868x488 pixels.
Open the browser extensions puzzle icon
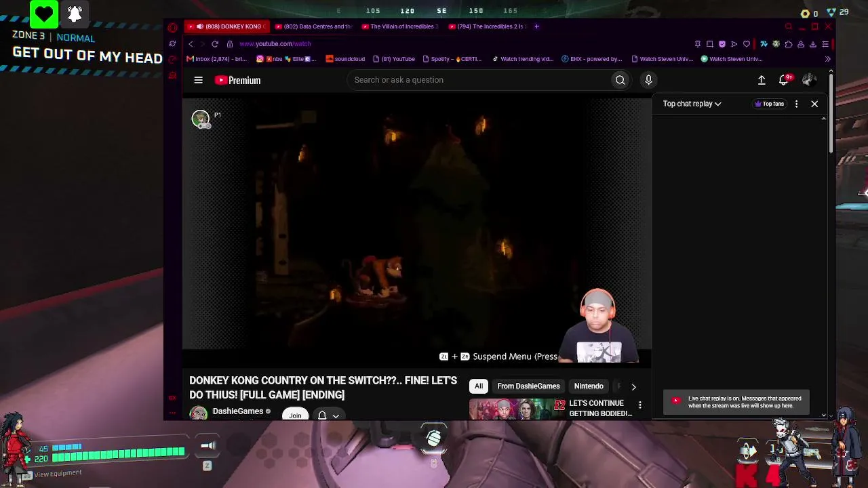(788, 44)
